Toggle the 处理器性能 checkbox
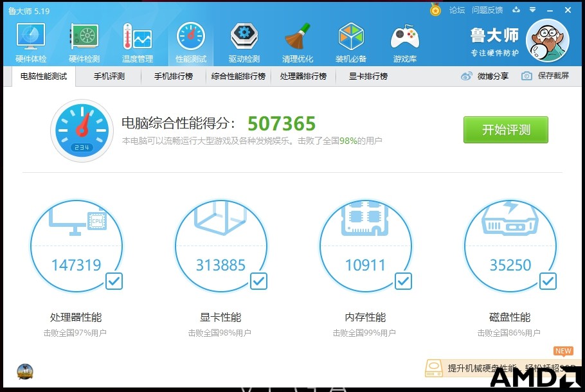Viewport: 585px width, 392px height. pos(114,281)
